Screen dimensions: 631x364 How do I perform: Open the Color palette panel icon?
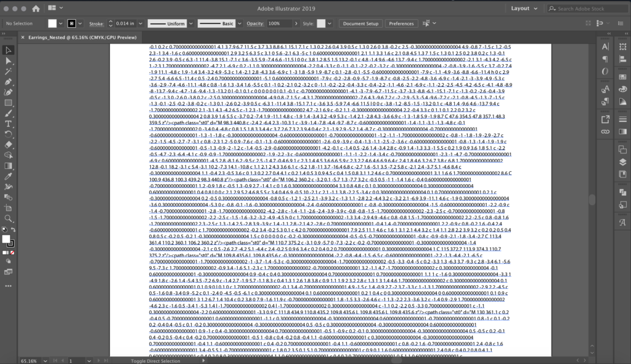click(x=623, y=89)
